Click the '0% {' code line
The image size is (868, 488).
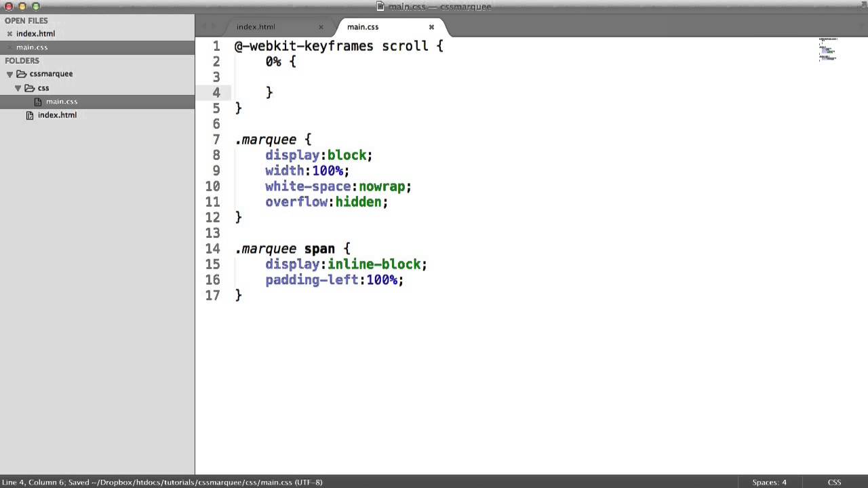click(x=281, y=62)
